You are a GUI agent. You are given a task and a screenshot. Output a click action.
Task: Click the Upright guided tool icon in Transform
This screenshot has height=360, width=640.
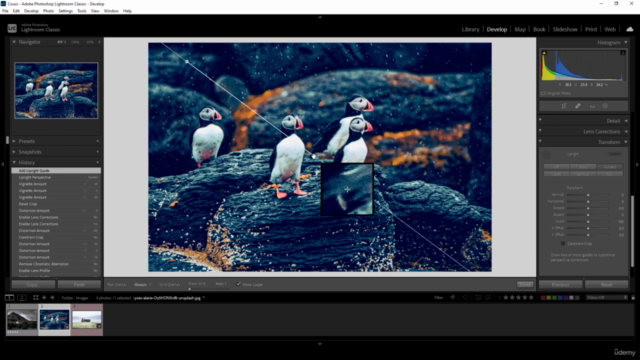tap(547, 154)
